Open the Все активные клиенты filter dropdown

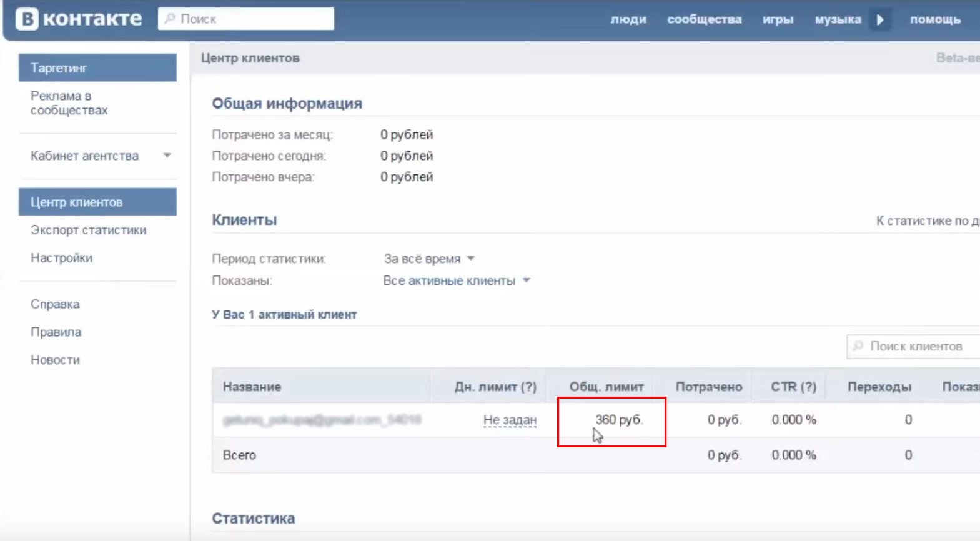[457, 280]
